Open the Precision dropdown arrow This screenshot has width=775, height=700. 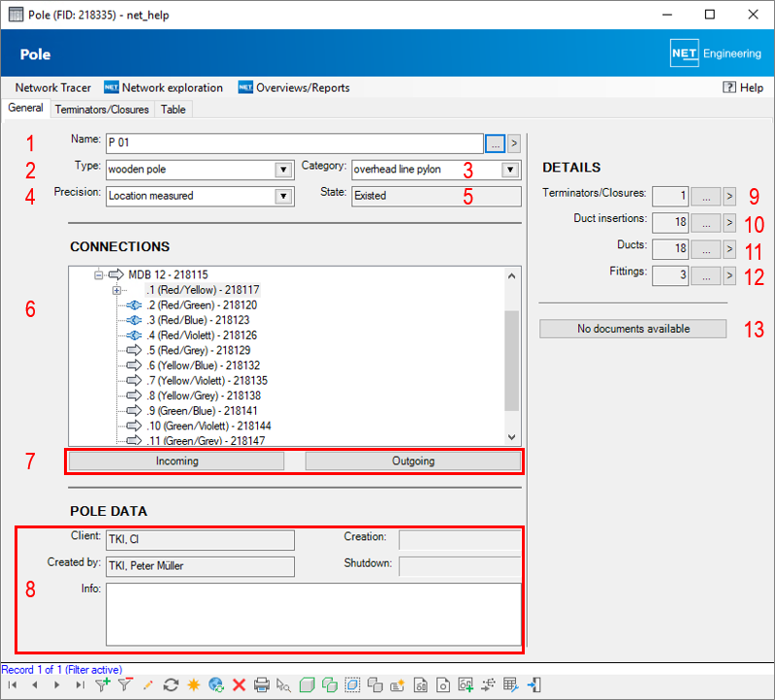click(x=283, y=196)
